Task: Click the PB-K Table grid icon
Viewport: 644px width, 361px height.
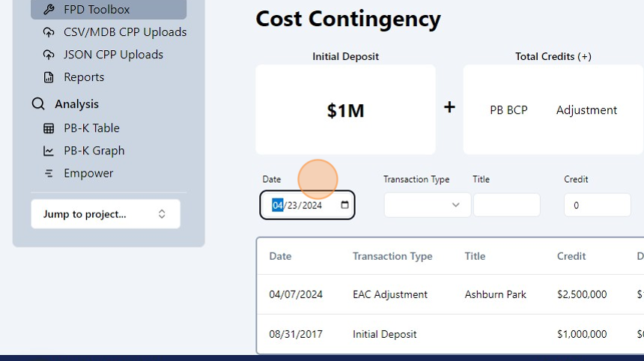Action: click(49, 128)
